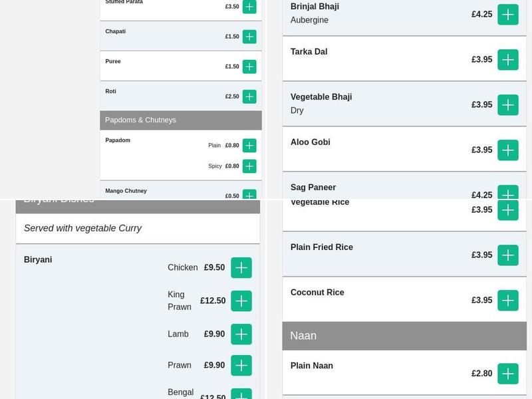The image size is (532, 399).
Task: Add Plain Naan to the order
Action: (508, 374)
